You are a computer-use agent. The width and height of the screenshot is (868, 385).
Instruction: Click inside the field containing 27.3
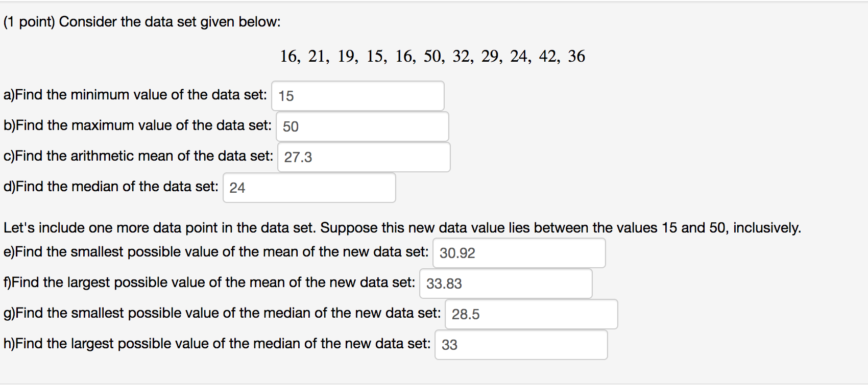tap(364, 157)
